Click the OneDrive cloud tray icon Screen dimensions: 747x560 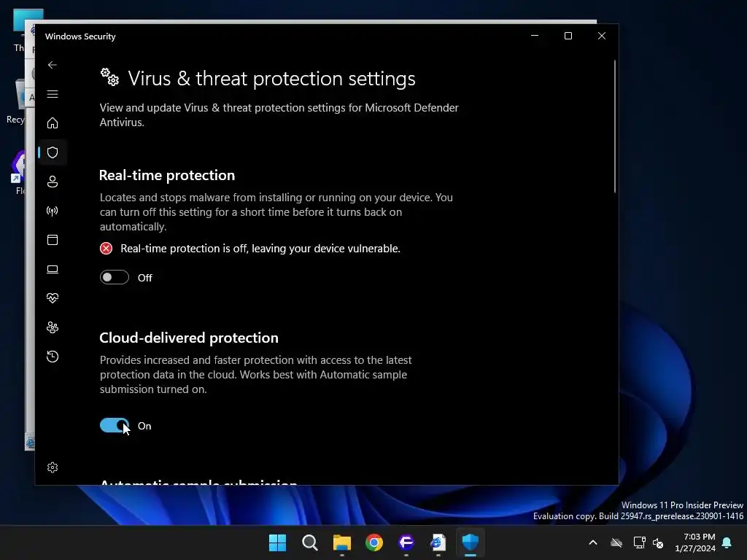[x=616, y=542]
